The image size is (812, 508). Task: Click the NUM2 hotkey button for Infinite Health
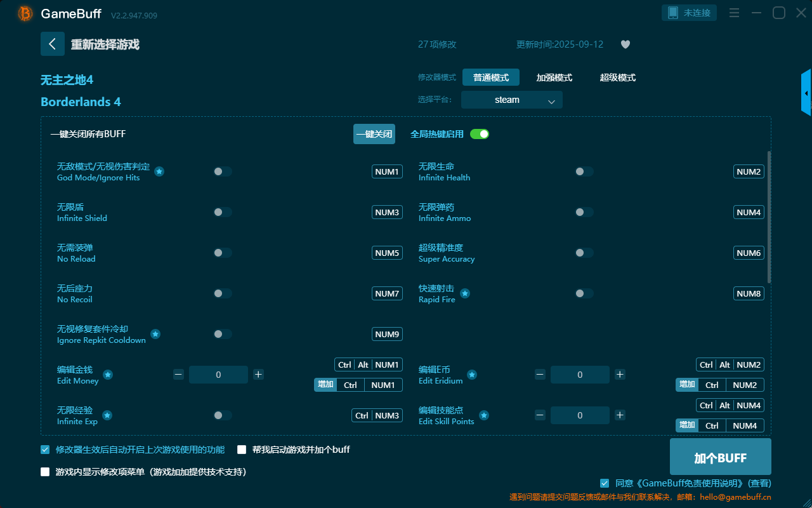(x=749, y=171)
